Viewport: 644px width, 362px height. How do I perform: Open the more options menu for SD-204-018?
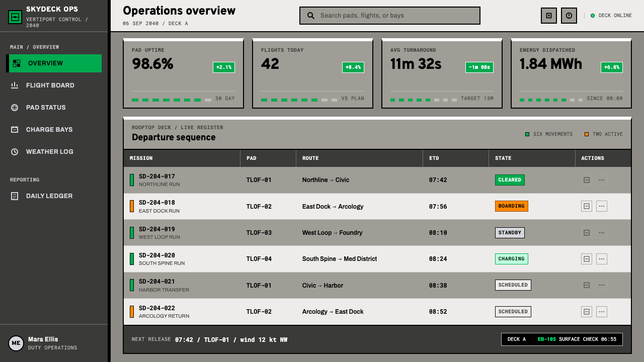[602, 206]
